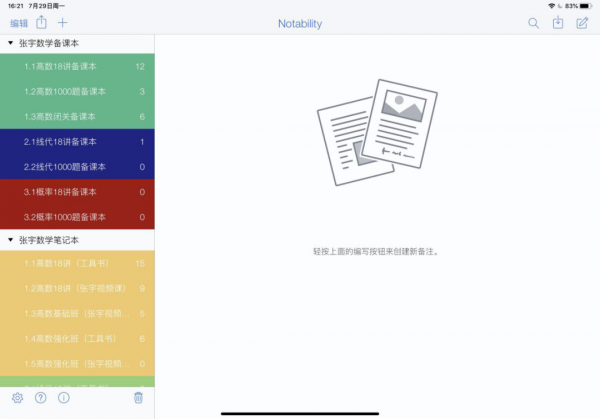Tap the home indicator bar
Viewport: 600px width, 419px height.
click(300, 414)
